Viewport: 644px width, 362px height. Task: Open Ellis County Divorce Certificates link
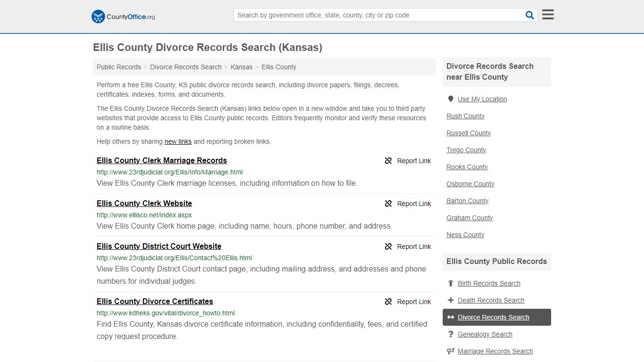tap(155, 302)
